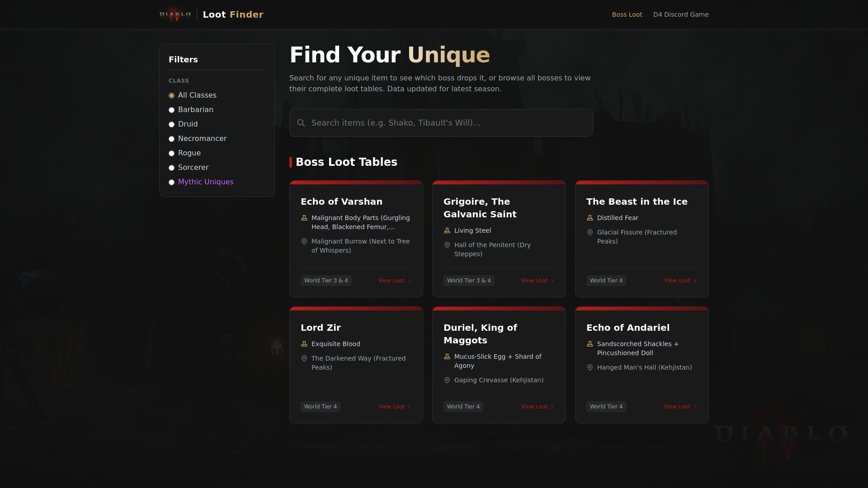The image size is (868, 488).
Task: Click into the Search items field
Action: [441, 123]
